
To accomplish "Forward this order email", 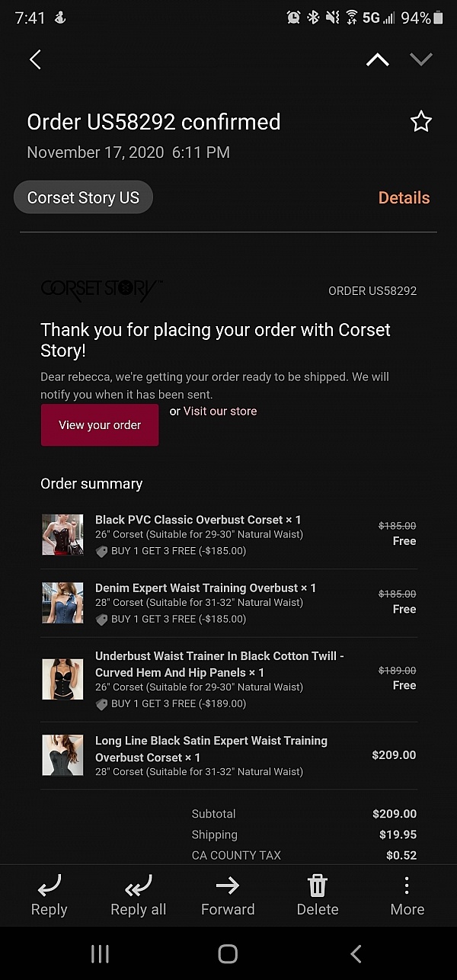I will (228, 895).
